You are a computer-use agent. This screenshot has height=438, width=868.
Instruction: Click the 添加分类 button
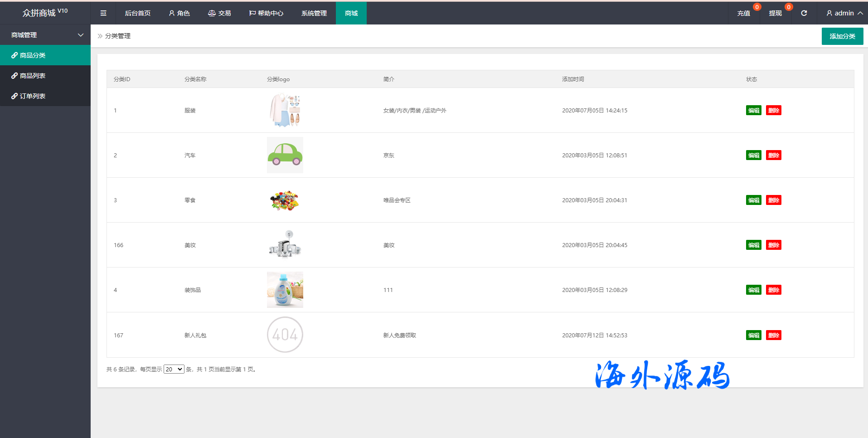(x=842, y=36)
